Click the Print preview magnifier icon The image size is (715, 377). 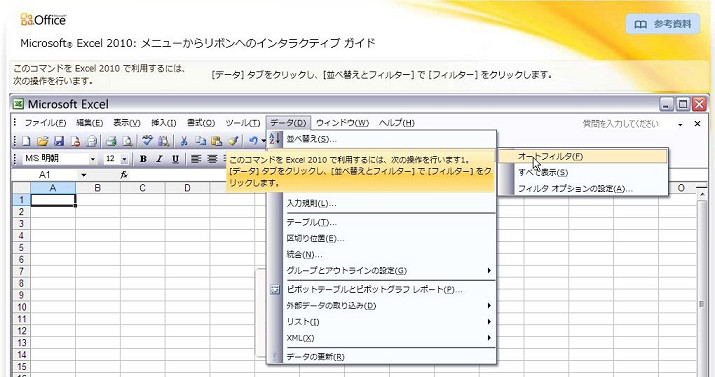(x=127, y=141)
